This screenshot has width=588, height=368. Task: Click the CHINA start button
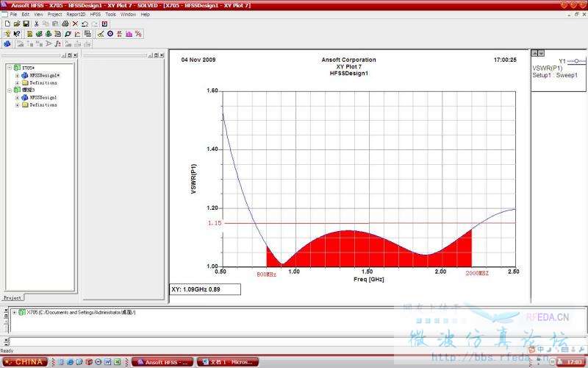pyautogui.click(x=24, y=362)
